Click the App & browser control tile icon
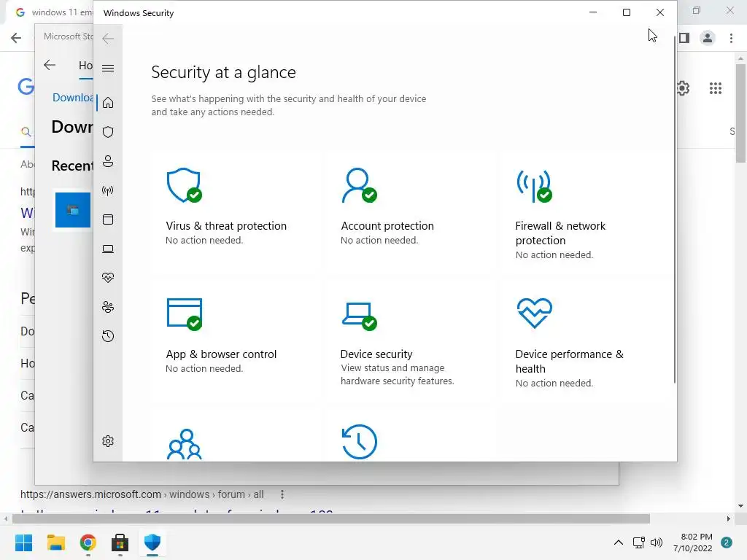This screenshot has height=560, width=747. coord(185,314)
